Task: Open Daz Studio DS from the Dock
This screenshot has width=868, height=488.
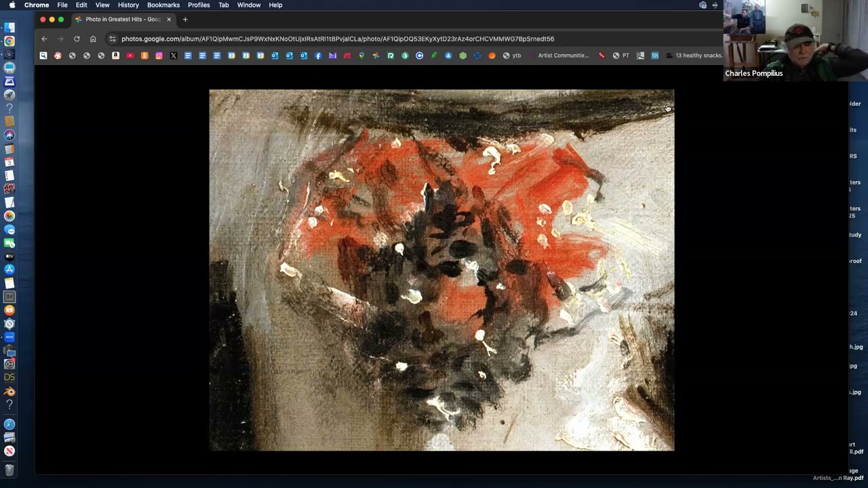Action: (9, 377)
